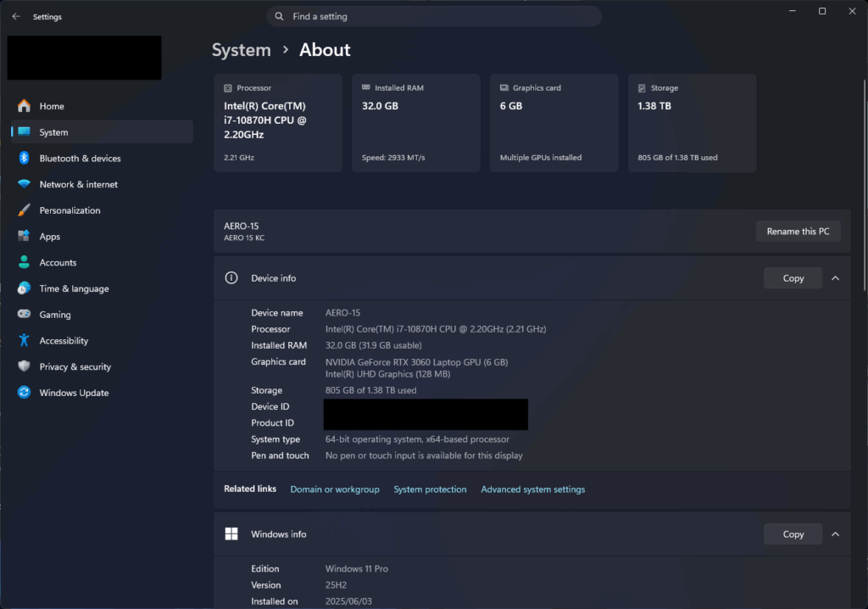Click the Windows logo icon
This screenshot has width=868, height=609.
tap(231, 534)
